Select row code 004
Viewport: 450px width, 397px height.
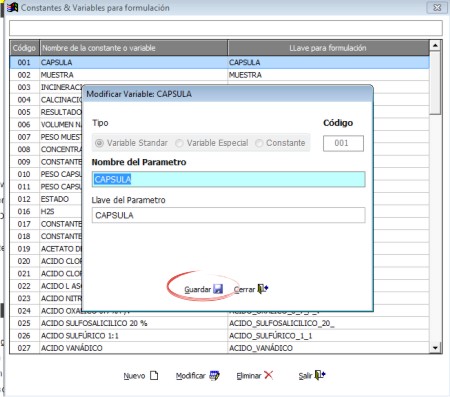coord(24,100)
